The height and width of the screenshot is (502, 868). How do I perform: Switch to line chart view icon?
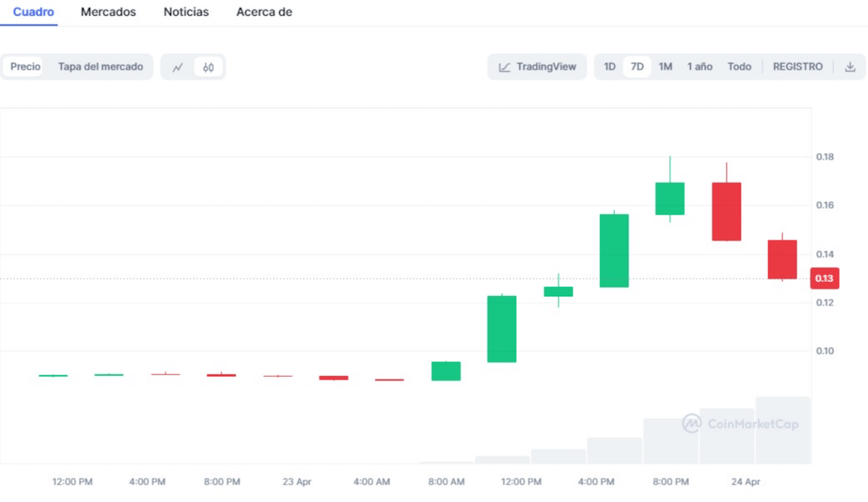pyautogui.click(x=178, y=67)
